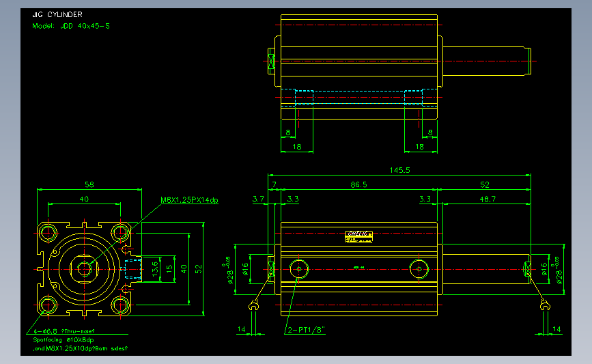Image resolution: width=592 pixels, height=364 pixels.
Task: Click the 58 width dimension
Action: pos(89,184)
